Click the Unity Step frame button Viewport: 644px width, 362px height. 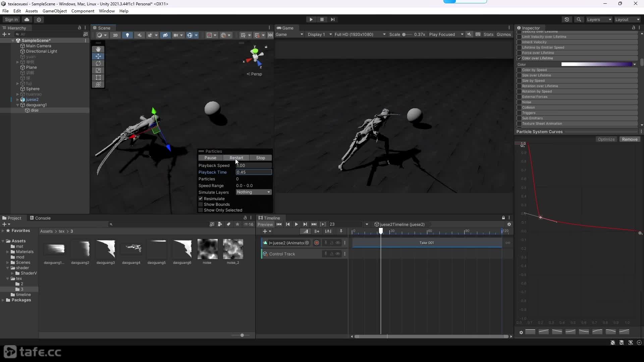coord(332,19)
